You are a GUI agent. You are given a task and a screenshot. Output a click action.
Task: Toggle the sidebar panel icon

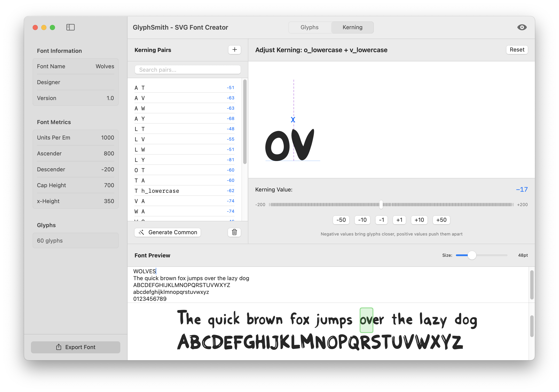coord(70,27)
